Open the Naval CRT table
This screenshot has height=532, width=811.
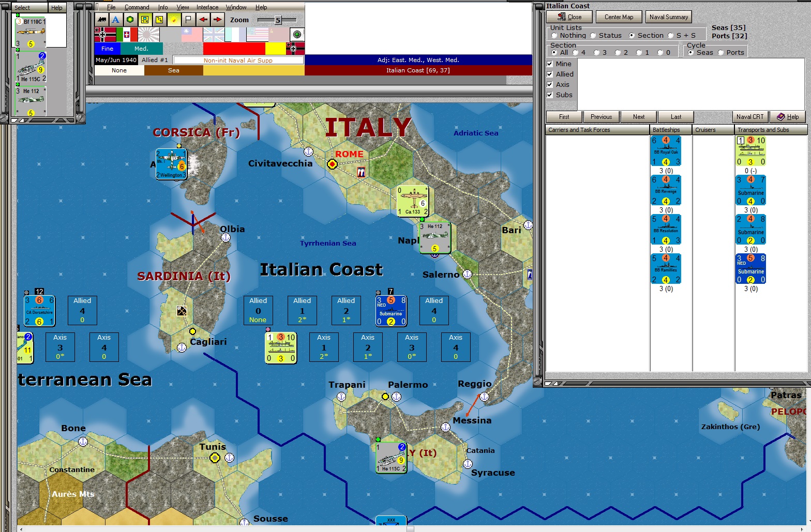[750, 117]
